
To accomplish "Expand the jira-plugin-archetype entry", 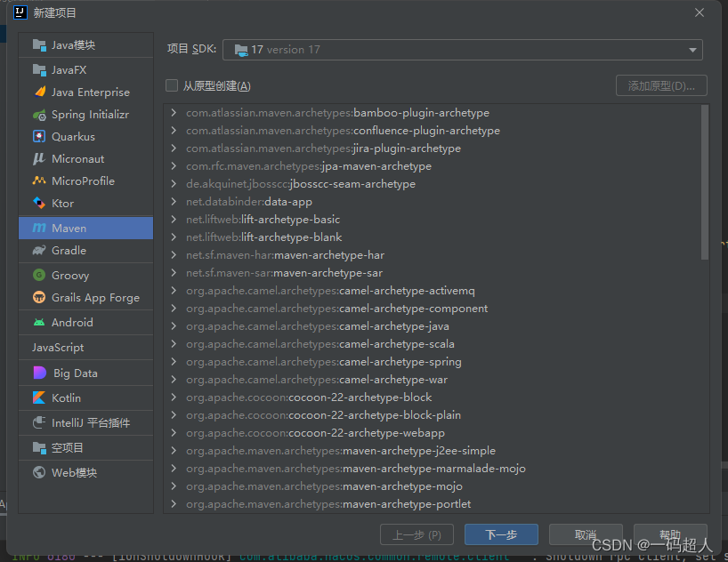I will click(x=174, y=148).
